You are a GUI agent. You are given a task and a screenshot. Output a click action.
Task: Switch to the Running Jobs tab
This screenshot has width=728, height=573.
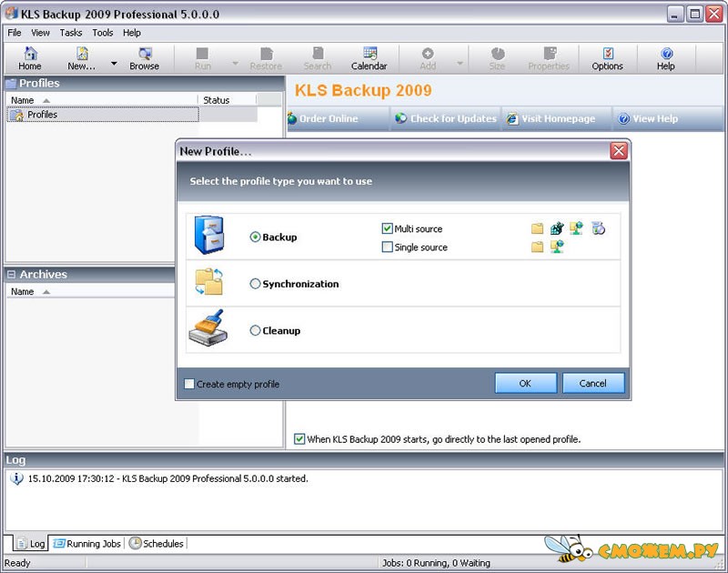[x=86, y=543]
